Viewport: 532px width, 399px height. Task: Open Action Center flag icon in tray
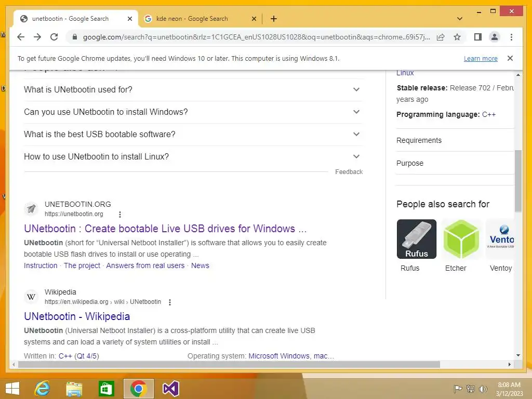pyautogui.click(x=458, y=389)
